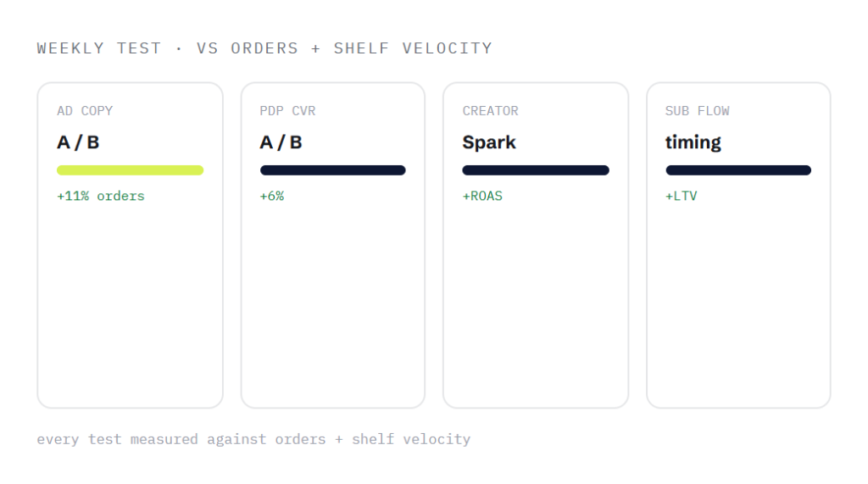The image size is (868, 484).
Task: Click the SUB FLOW card label
Action: coord(697,111)
